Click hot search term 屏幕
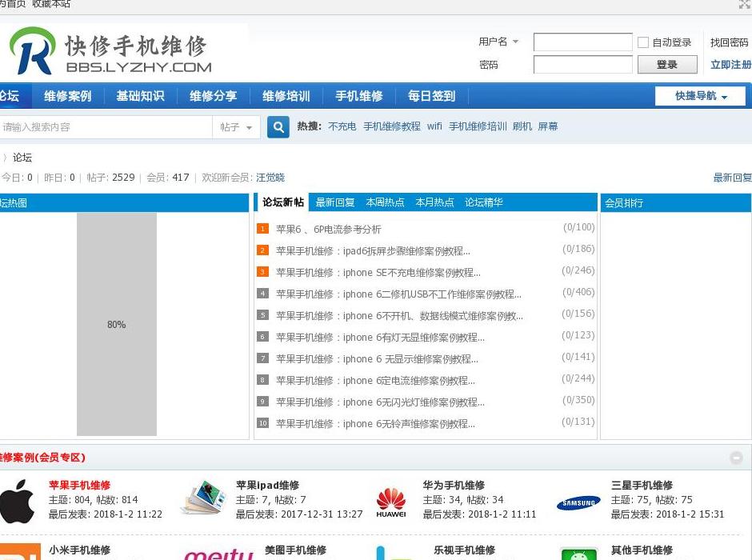 tap(548, 126)
